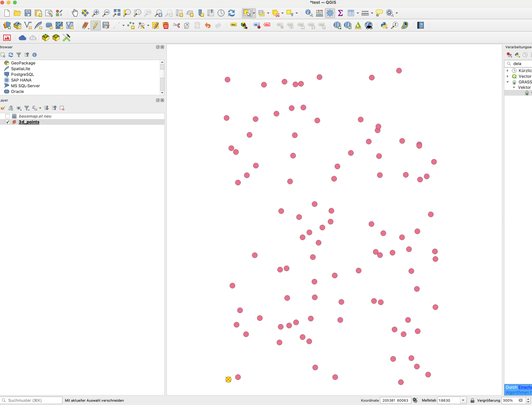Uncheck the 3d_points layer visibility
The width and height of the screenshot is (532, 405).
tap(7, 122)
